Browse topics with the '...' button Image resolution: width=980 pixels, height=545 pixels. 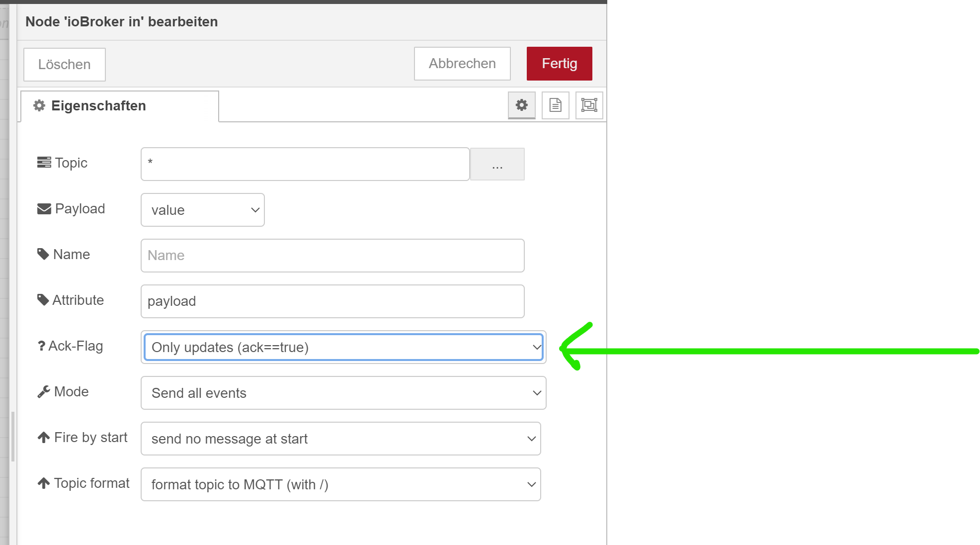click(497, 164)
